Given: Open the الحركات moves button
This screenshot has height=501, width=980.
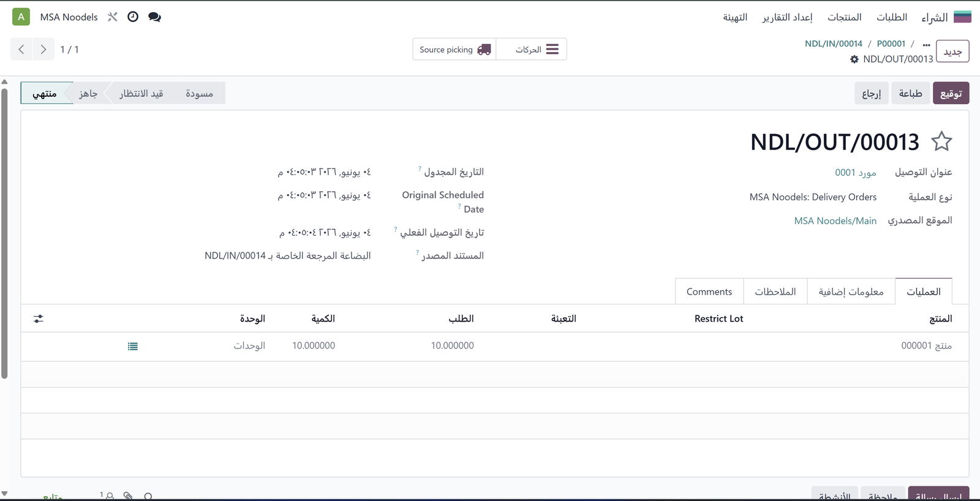Looking at the screenshot, I should [x=531, y=50].
